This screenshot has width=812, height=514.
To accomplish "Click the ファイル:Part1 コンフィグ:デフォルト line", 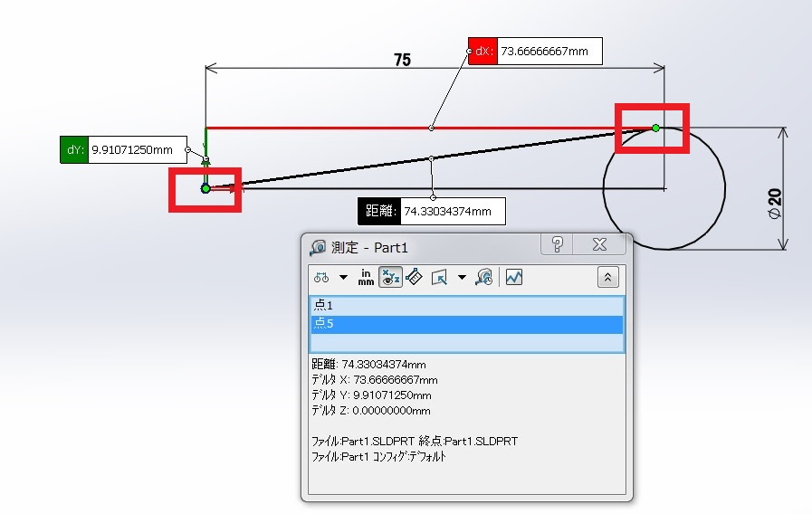I will point(378,457).
